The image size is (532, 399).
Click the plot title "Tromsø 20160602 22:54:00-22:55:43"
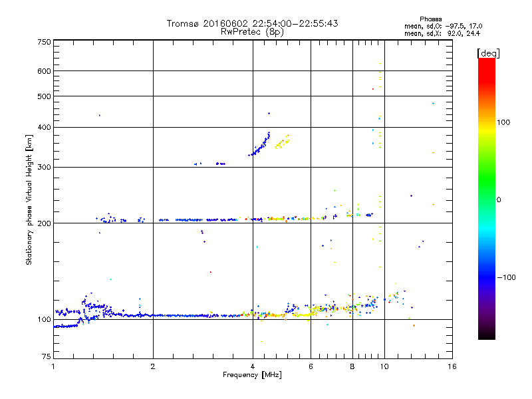coord(252,23)
